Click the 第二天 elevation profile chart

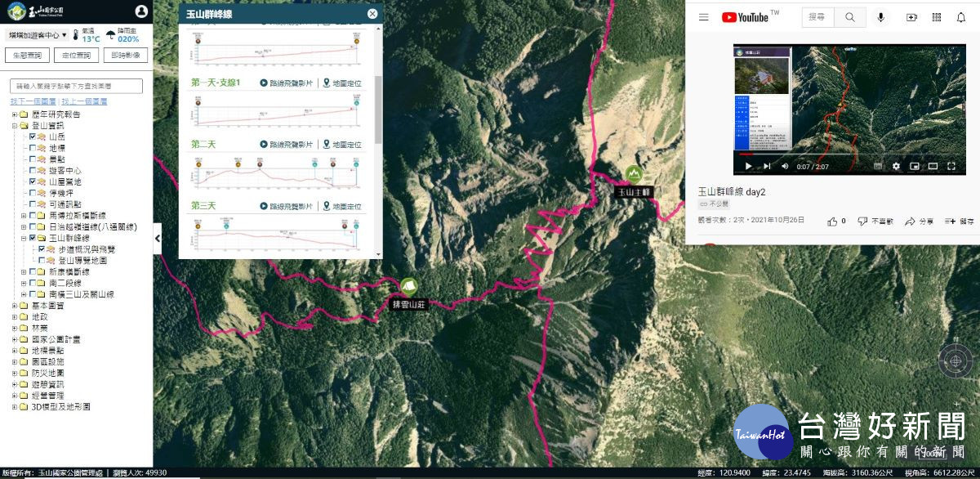point(278,173)
